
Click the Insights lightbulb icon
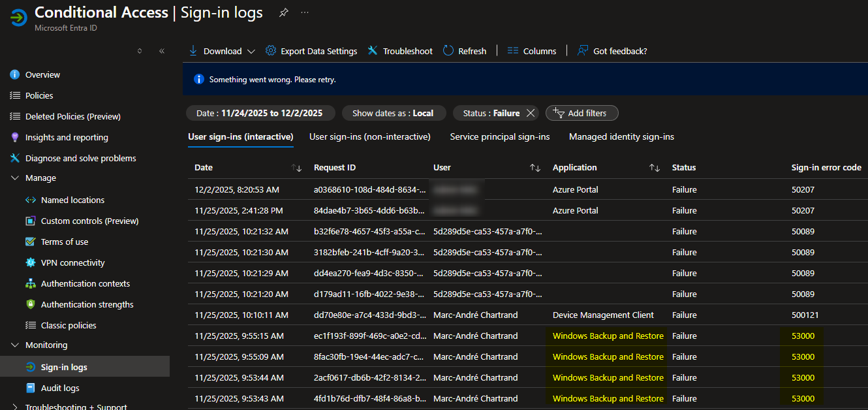point(15,137)
